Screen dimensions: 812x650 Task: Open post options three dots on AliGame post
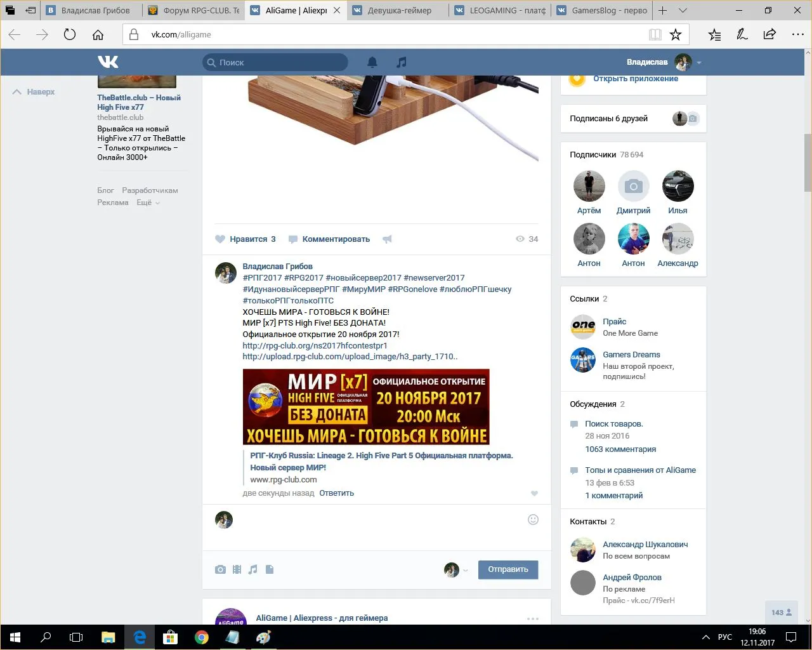tap(533, 618)
